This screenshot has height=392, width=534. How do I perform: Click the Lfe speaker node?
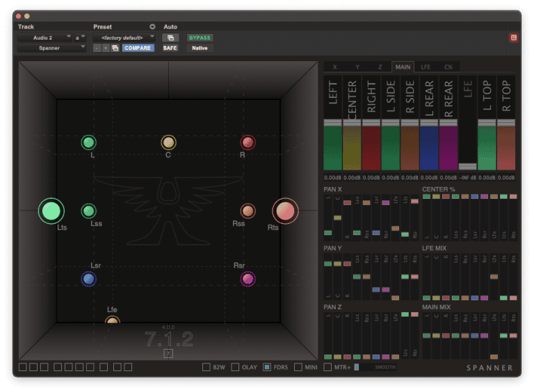tap(113, 321)
